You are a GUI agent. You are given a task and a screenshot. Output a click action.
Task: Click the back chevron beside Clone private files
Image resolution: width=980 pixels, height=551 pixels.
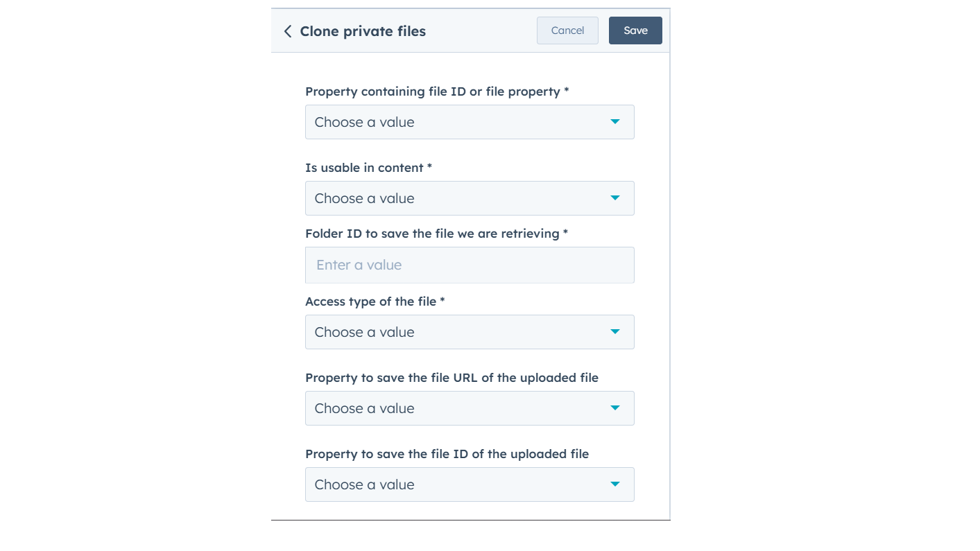tap(288, 31)
